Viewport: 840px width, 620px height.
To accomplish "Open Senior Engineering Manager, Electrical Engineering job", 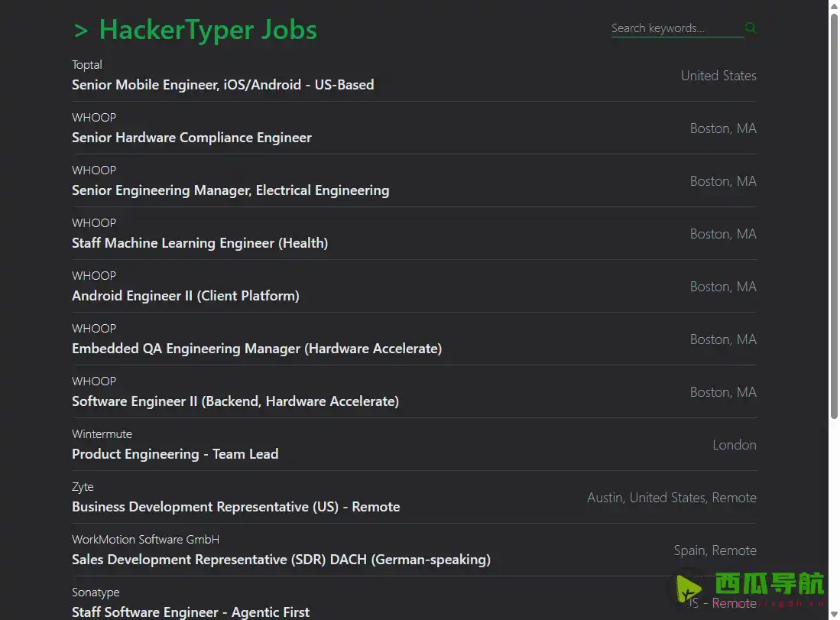I will click(x=230, y=190).
